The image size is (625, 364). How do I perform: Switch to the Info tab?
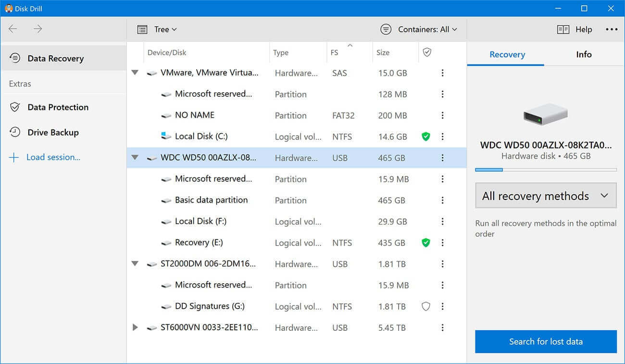point(584,54)
